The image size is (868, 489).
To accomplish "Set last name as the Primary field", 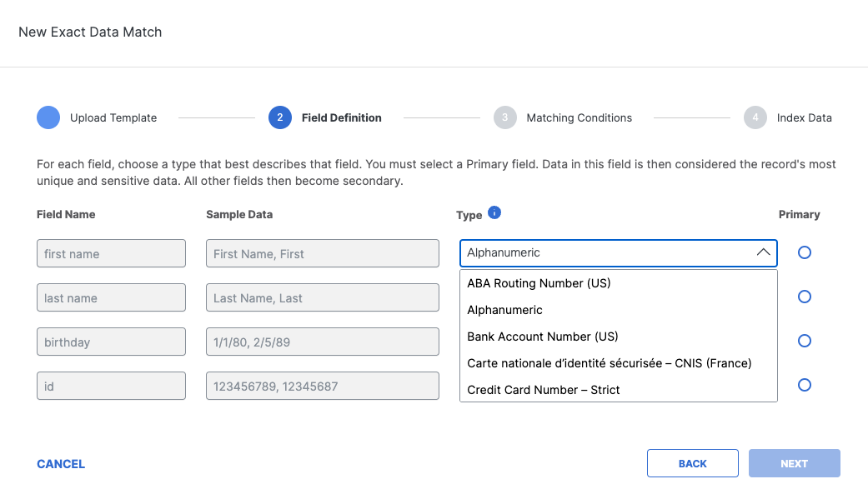I will click(x=804, y=297).
